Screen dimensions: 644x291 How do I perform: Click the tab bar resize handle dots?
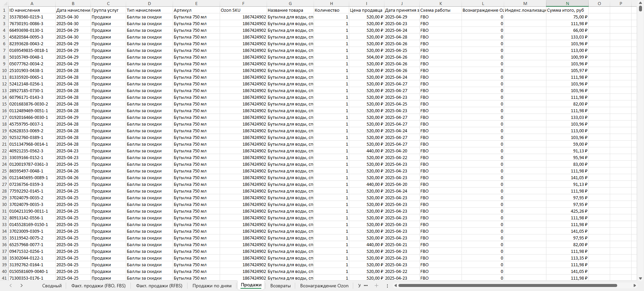tap(387, 286)
